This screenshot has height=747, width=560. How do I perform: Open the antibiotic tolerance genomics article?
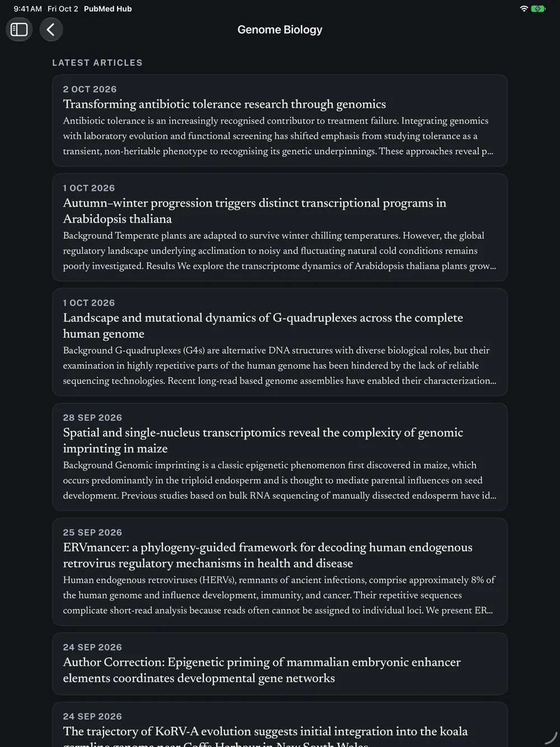[x=280, y=120]
